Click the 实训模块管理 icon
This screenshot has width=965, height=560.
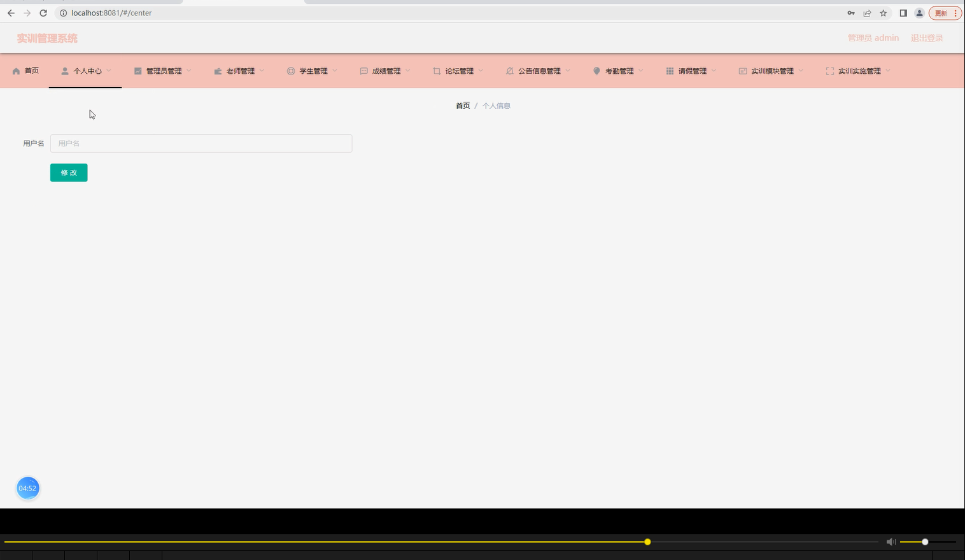[742, 71]
